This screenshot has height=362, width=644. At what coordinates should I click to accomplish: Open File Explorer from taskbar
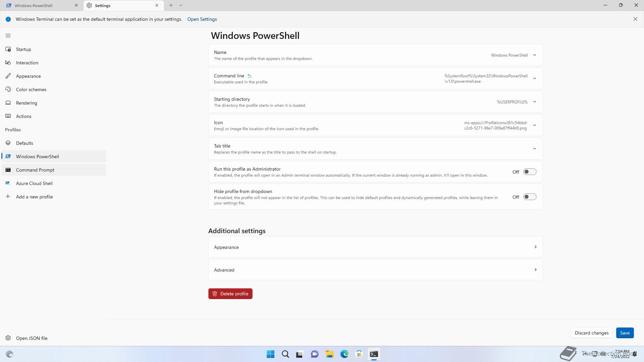(x=329, y=354)
